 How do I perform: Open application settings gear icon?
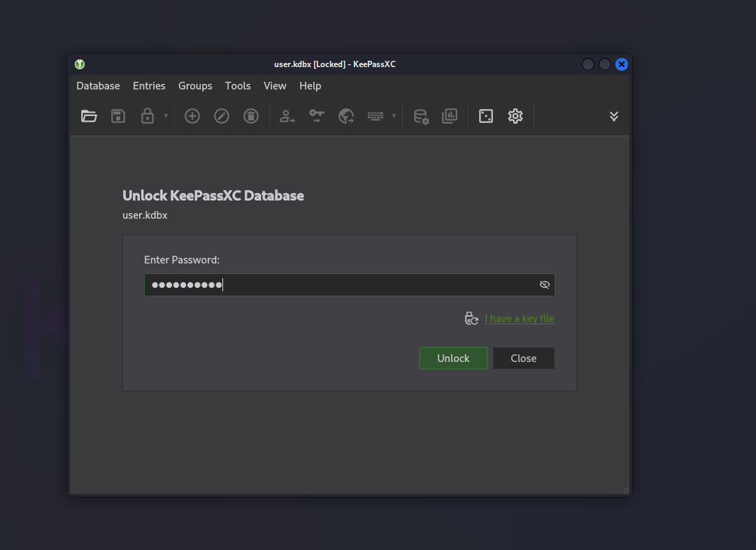coord(515,116)
